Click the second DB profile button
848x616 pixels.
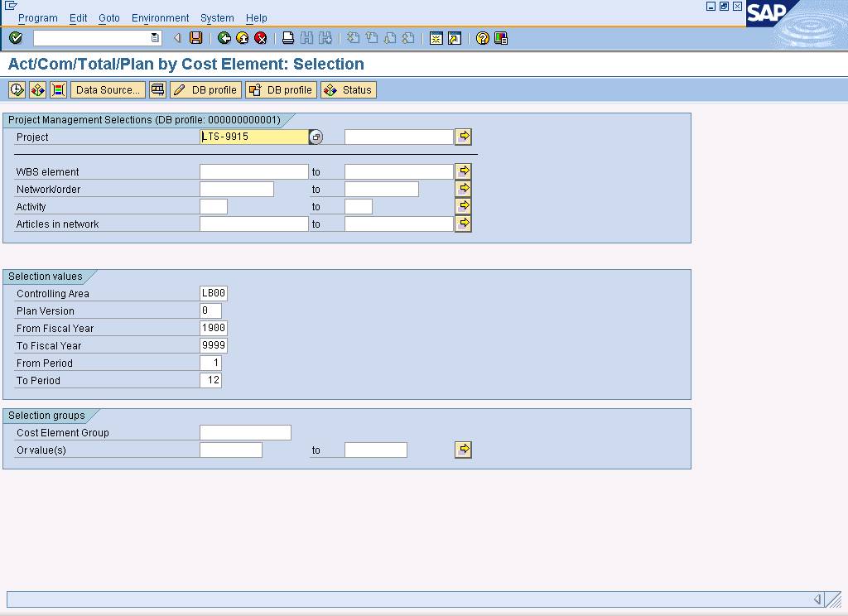click(282, 89)
